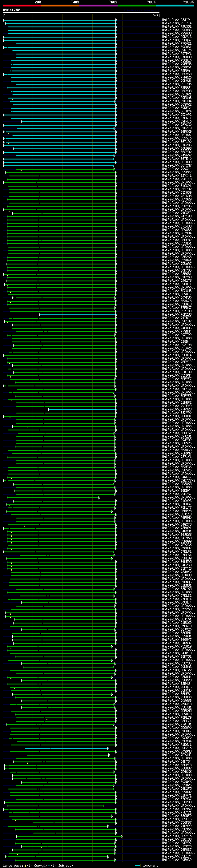Open hit UniRef100_C6T007
The width and height of the screenshot is (197, 868).
[176, 135]
